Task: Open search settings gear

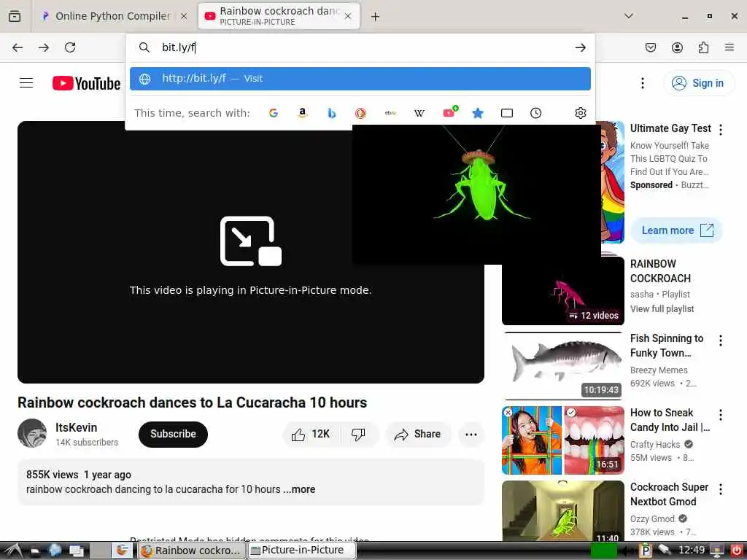Action: (580, 113)
